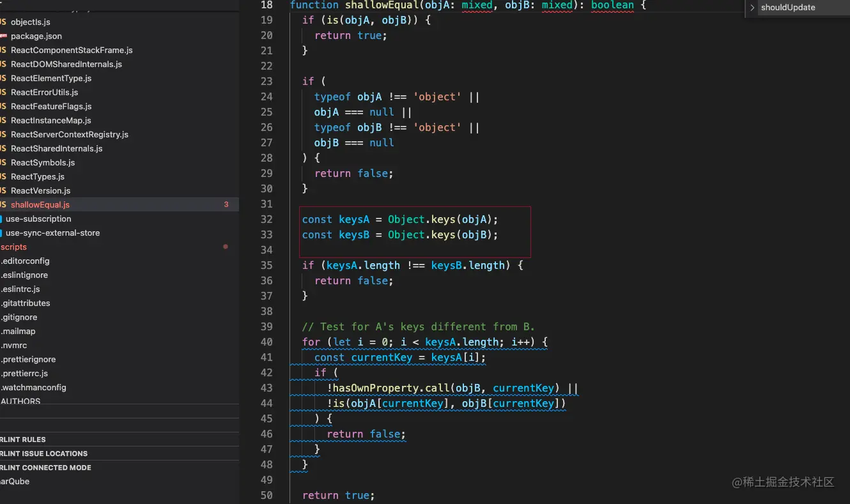Open the .editorconfig file

point(25,261)
